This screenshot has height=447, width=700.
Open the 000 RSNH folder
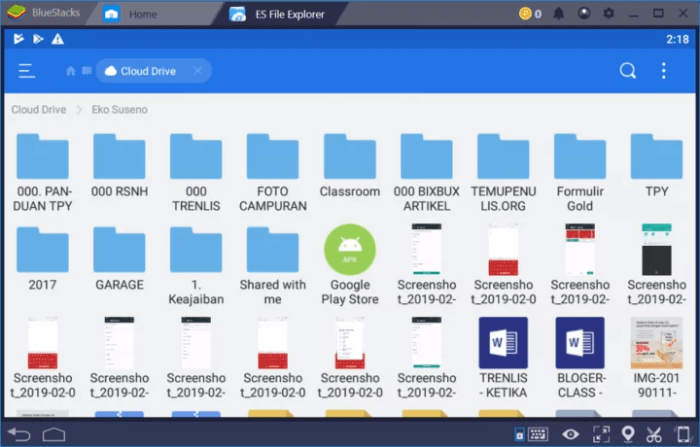click(x=119, y=165)
